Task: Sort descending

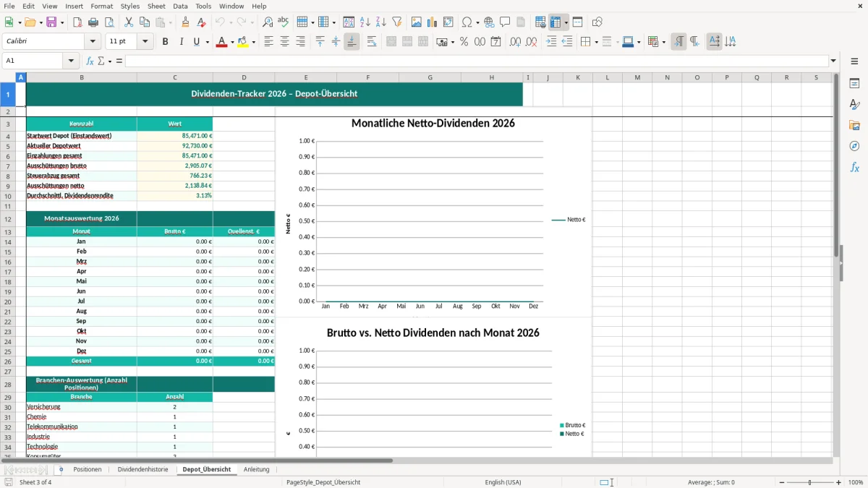Action: (381, 22)
